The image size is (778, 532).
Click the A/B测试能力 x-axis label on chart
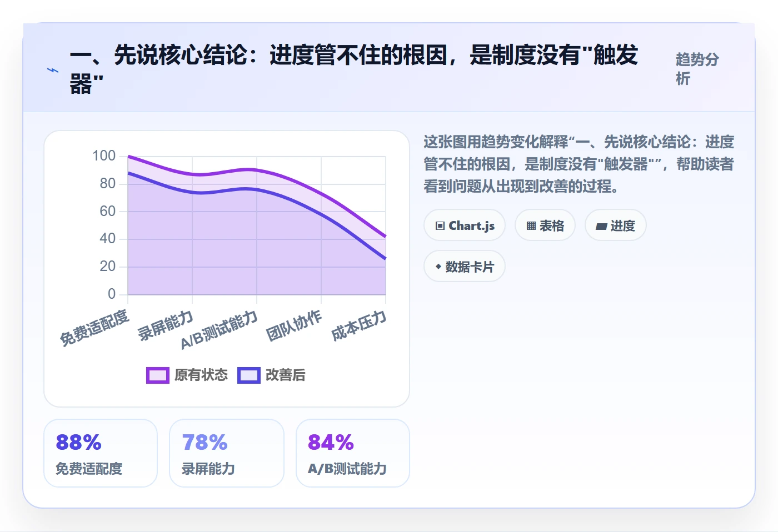[219, 330]
